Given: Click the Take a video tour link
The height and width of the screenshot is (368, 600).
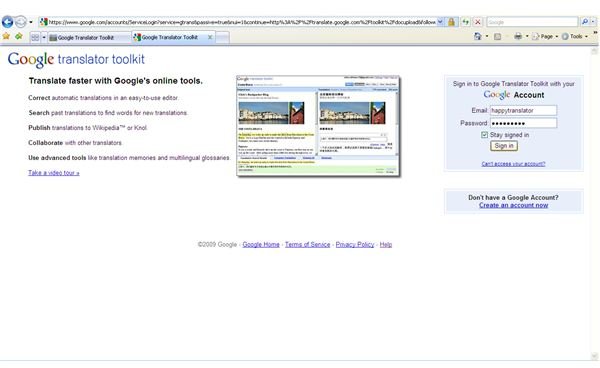Looking at the screenshot, I should [x=54, y=173].
